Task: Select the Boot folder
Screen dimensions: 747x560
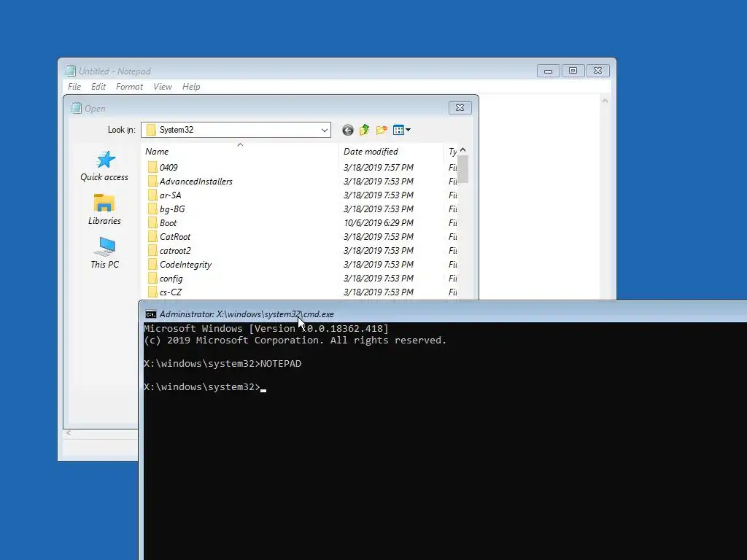Action: click(x=168, y=223)
